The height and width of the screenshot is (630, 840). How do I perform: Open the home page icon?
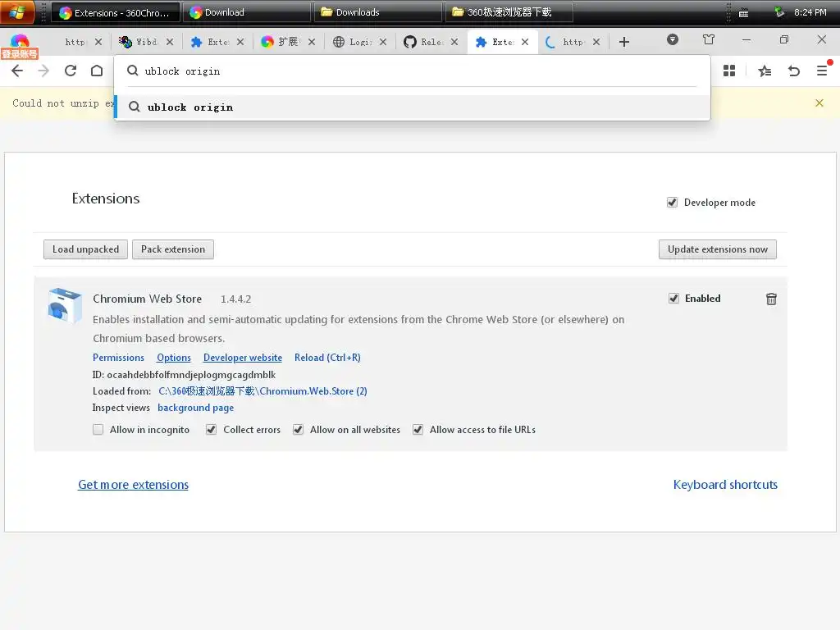click(97, 71)
